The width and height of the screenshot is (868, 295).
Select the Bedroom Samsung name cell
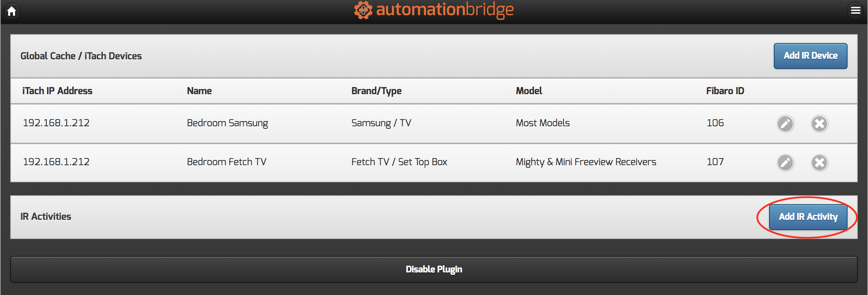pyautogui.click(x=227, y=123)
